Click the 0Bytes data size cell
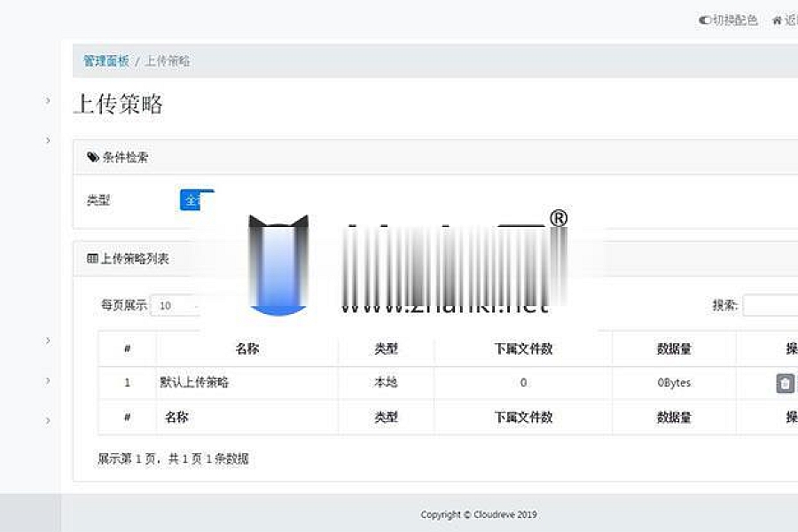 [x=674, y=382]
